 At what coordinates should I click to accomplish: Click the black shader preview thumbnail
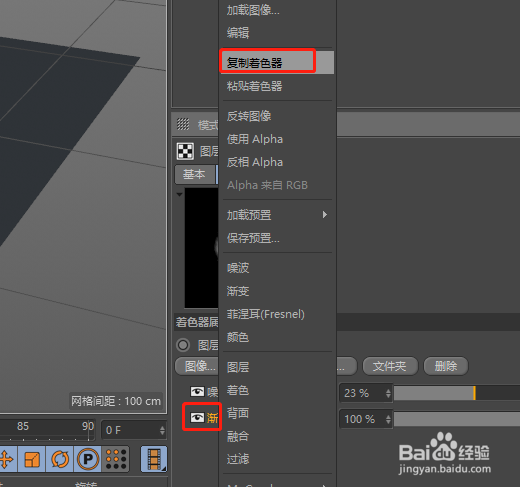click(201, 248)
